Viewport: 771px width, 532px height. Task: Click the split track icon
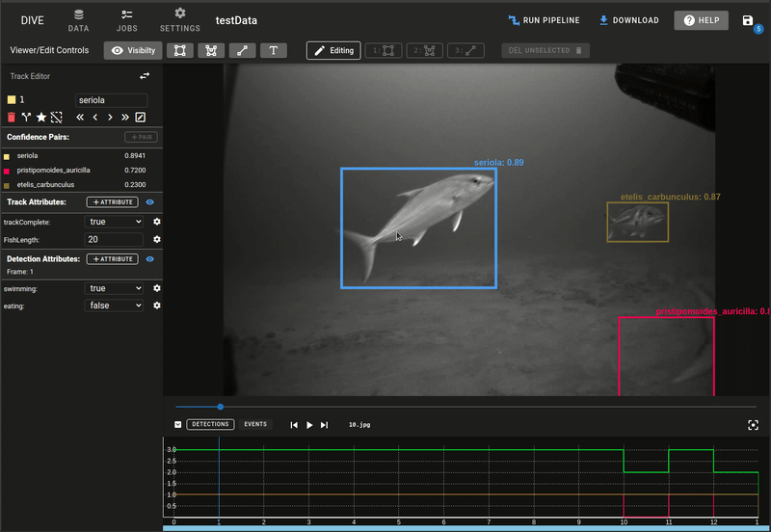tap(26, 117)
